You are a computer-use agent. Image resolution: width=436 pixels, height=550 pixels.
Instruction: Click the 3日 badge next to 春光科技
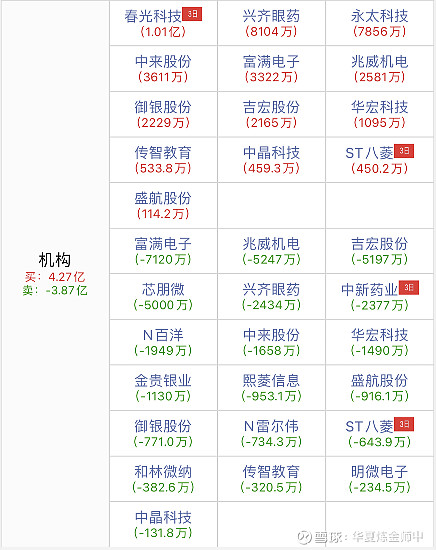[x=192, y=14]
